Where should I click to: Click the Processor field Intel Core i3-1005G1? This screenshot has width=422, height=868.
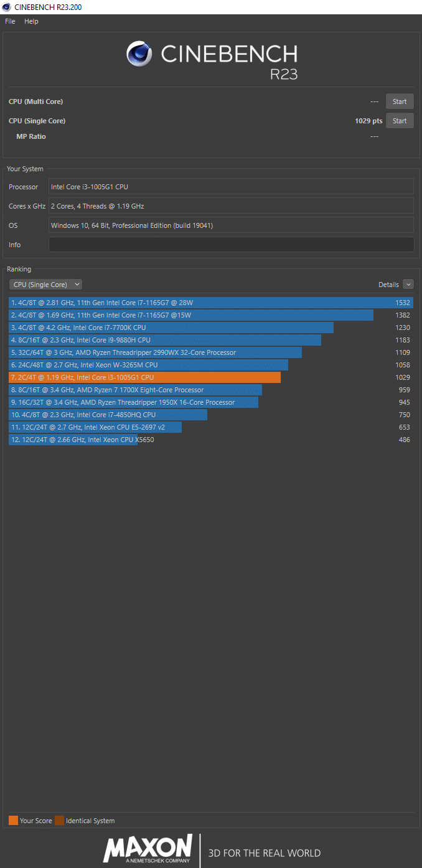pyautogui.click(x=231, y=187)
